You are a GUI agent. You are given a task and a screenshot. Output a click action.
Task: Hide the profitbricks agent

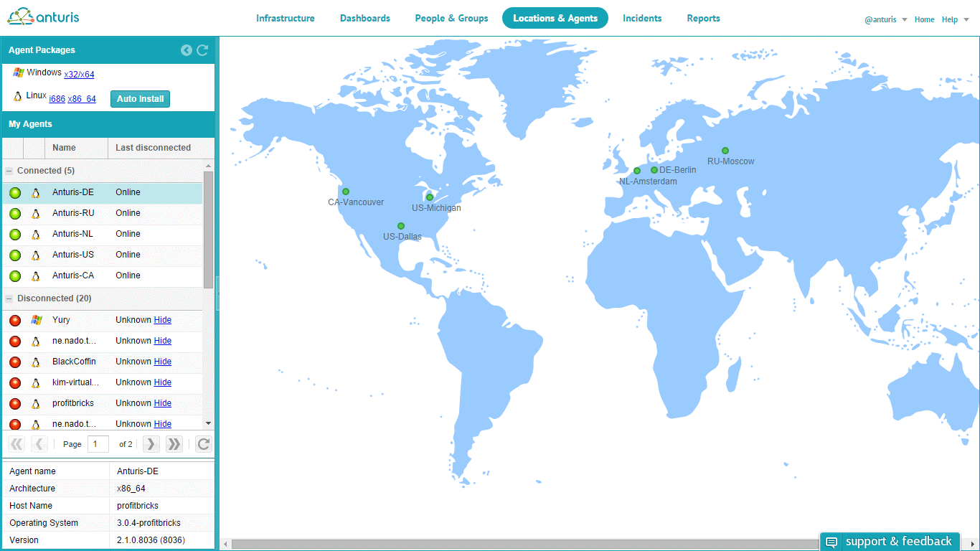[x=163, y=403]
